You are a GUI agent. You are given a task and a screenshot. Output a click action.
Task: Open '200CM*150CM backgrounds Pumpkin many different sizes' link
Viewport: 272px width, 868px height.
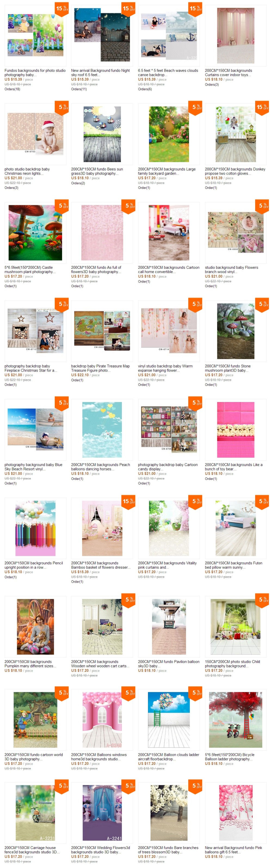click(30, 664)
